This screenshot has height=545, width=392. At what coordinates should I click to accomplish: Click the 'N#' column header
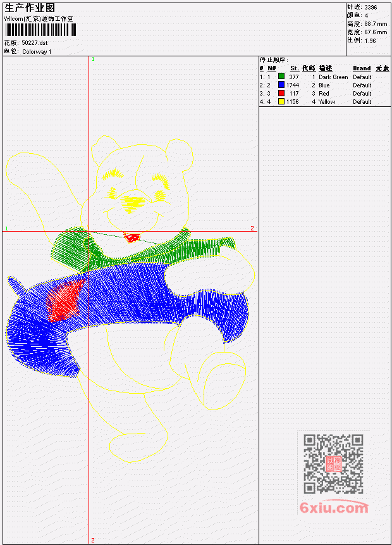click(x=271, y=68)
